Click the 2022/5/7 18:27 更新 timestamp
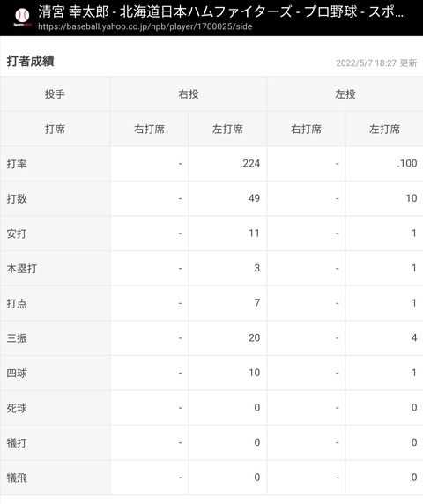The image size is (423, 504). pyautogui.click(x=376, y=63)
